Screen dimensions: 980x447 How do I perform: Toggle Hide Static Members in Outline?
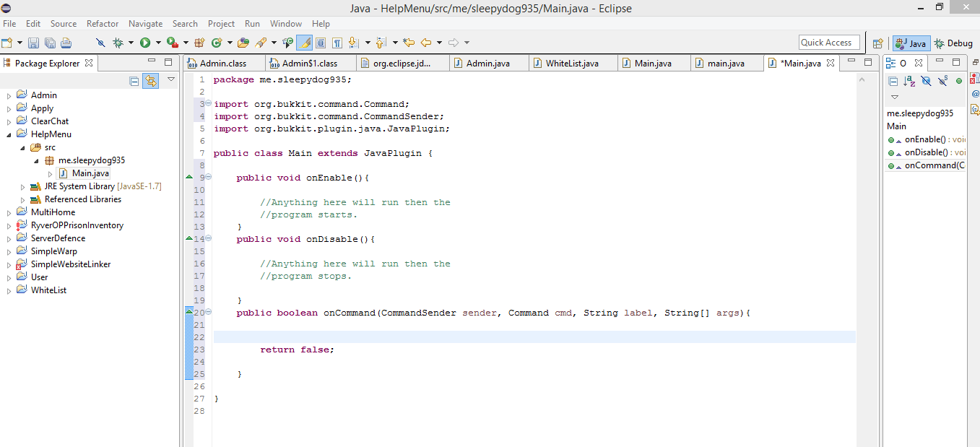[942, 81]
